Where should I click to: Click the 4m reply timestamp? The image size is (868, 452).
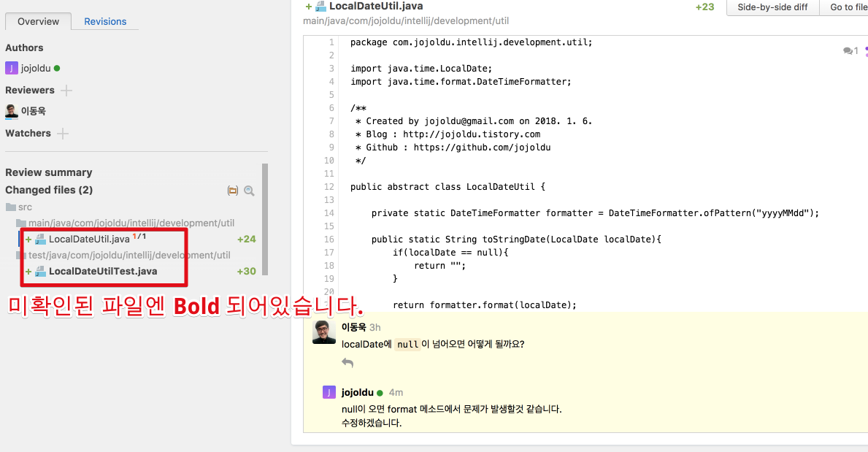396,393
